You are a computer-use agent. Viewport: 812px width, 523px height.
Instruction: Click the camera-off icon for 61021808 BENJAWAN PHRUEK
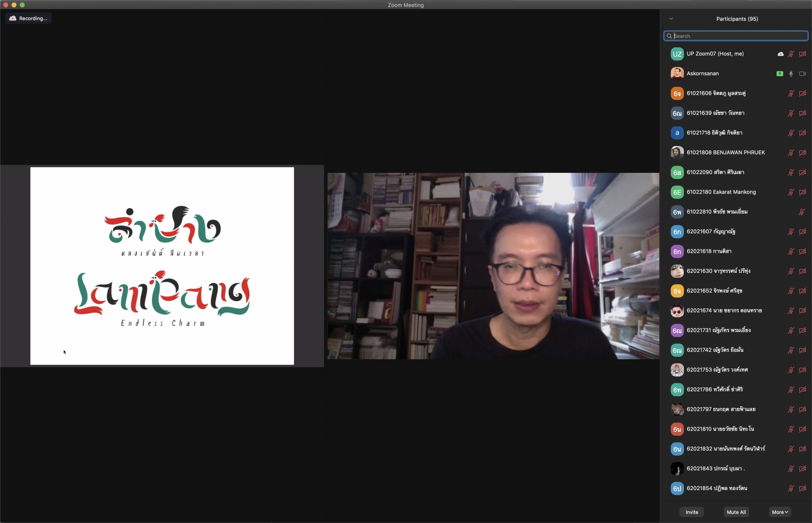tap(802, 153)
